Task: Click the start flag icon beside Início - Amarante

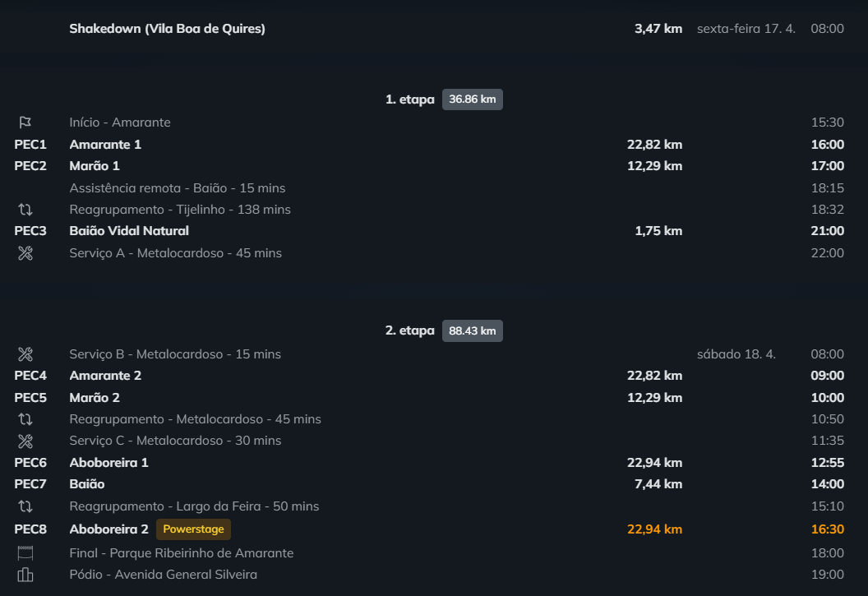Action: (25, 122)
